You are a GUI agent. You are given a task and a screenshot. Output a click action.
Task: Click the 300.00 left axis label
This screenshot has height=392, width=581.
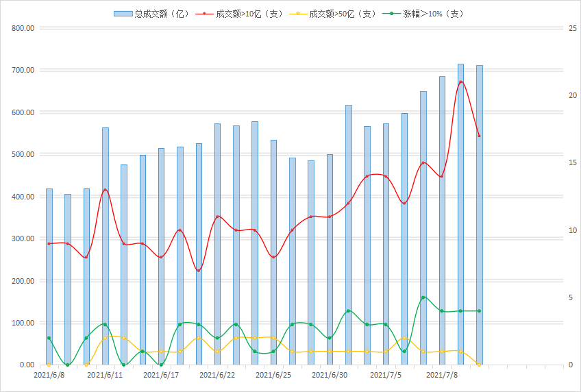point(23,238)
